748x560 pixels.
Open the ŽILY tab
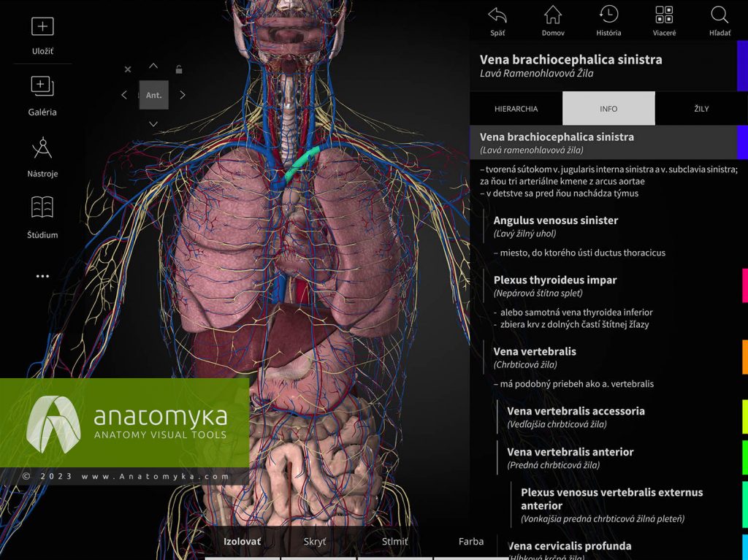click(702, 108)
